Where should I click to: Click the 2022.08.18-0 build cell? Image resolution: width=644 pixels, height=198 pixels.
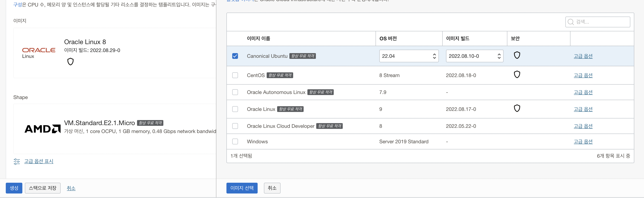tap(461, 75)
